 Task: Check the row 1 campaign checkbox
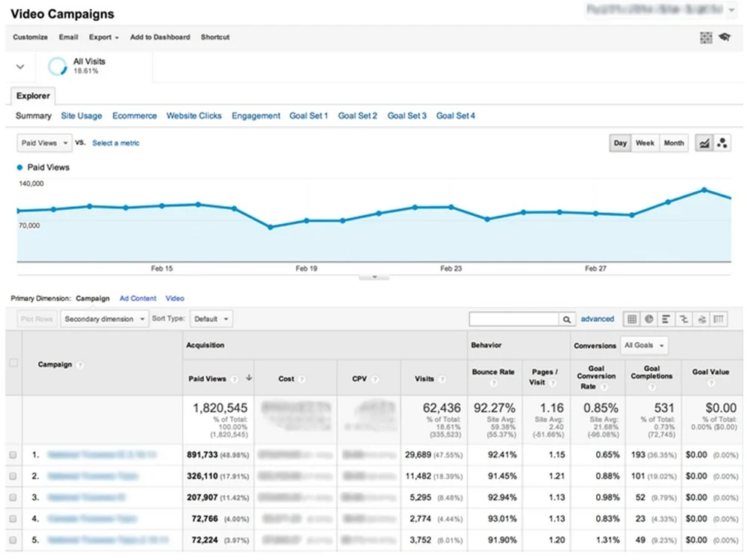pos(13,455)
